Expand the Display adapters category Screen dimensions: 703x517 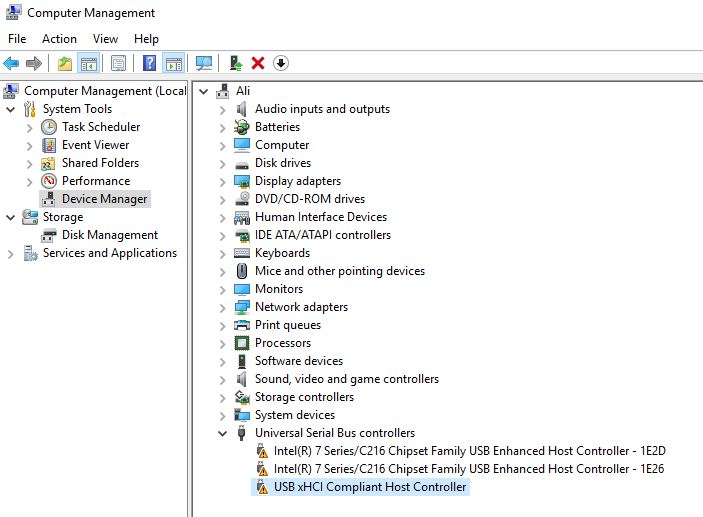coord(222,181)
